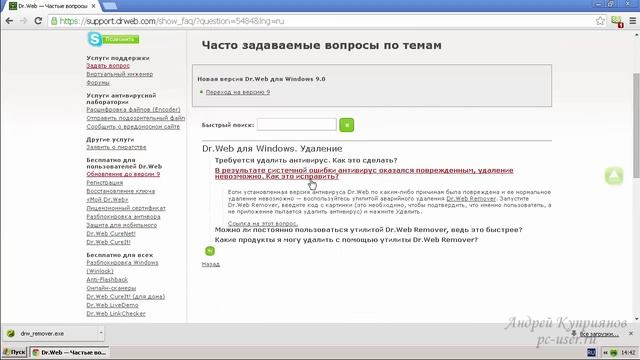Viewport: 640px width, 360px height.
Task: Open the 'Форумы' sidebar link
Action: pos(98,83)
